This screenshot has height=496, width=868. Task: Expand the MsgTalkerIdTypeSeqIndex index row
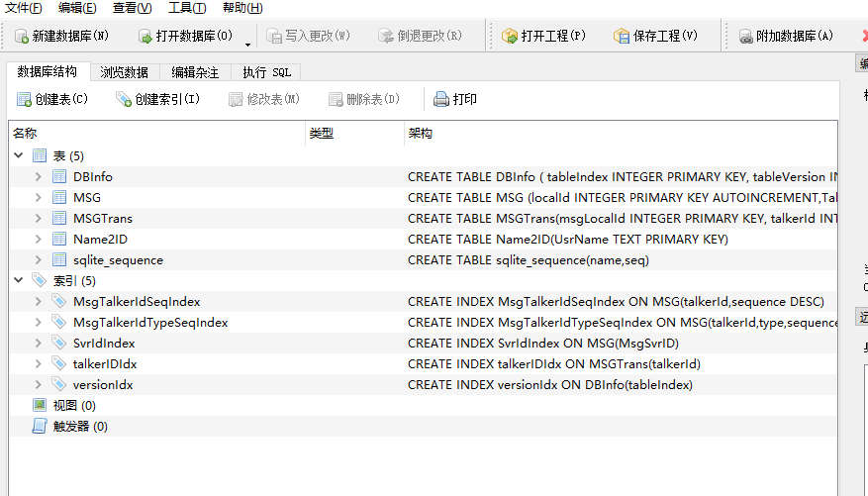pos(39,322)
